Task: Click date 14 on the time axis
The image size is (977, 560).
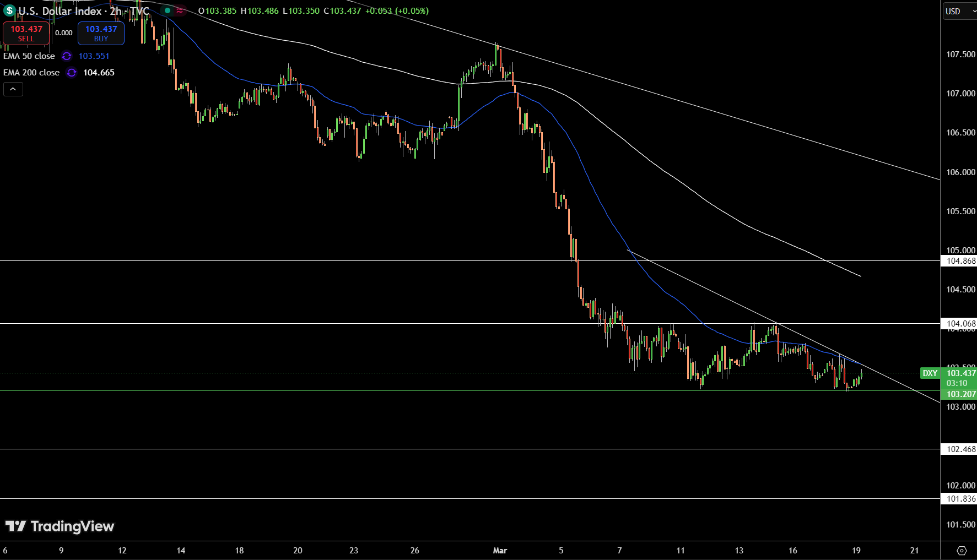Action: pos(181,551)
